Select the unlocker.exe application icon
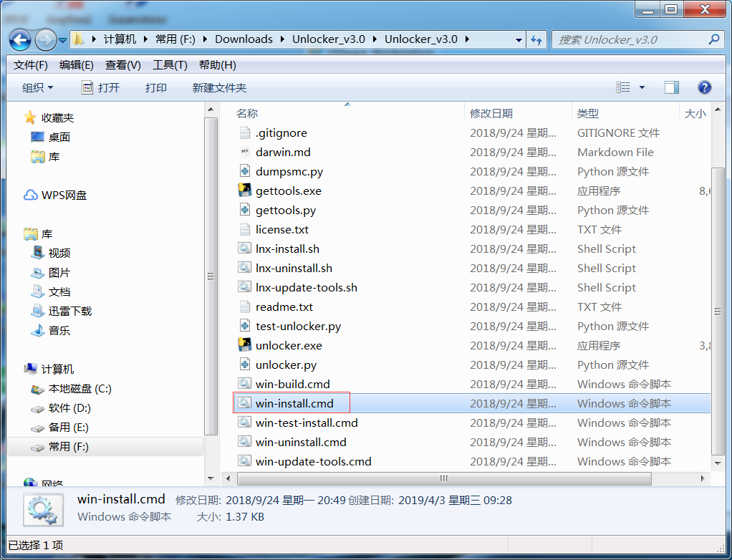 [285, 345]
